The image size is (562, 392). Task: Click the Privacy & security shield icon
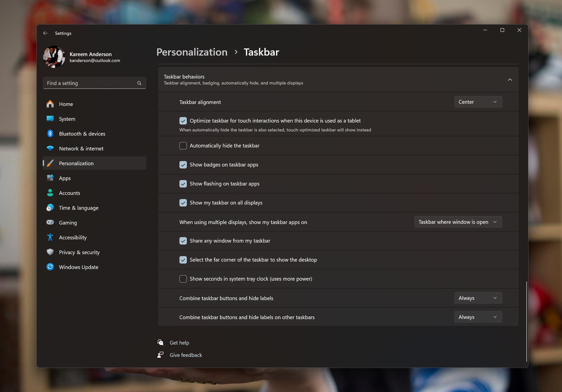point(50,252)
